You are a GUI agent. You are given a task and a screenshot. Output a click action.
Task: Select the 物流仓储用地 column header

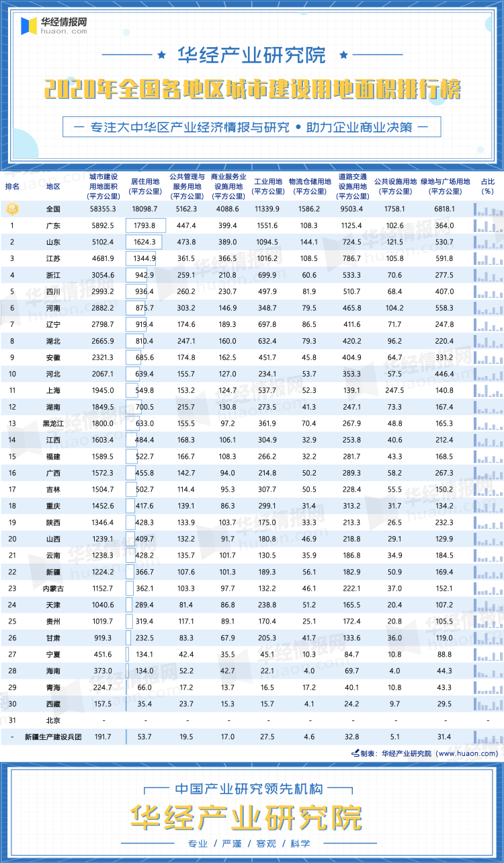click(x=309, y=186)
